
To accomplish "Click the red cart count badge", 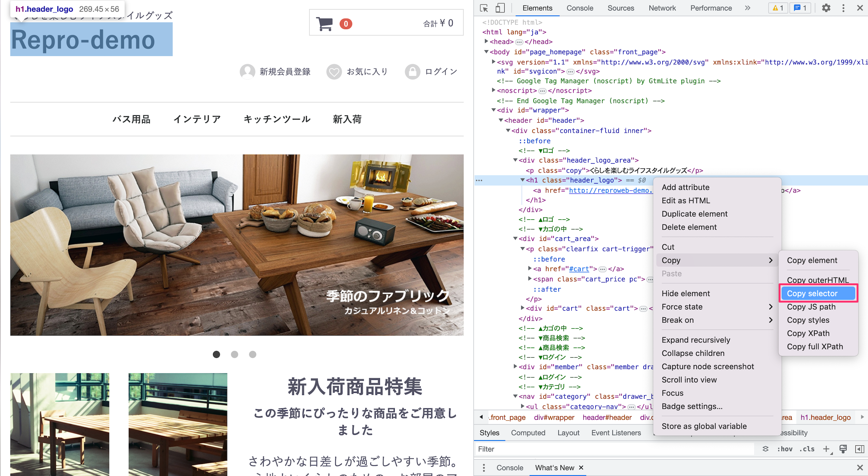I will (346, 24).
